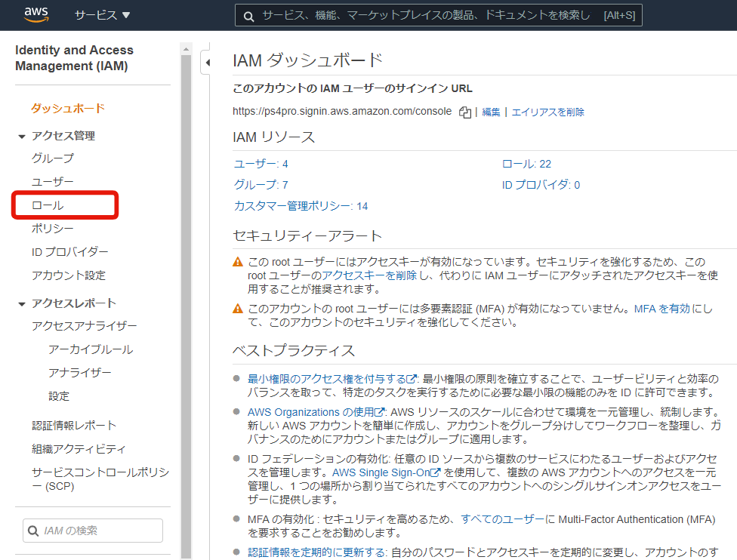Open ロール in the sidebar
The height and width of the screenshot is (560, 737).
(x=48, y=205)
